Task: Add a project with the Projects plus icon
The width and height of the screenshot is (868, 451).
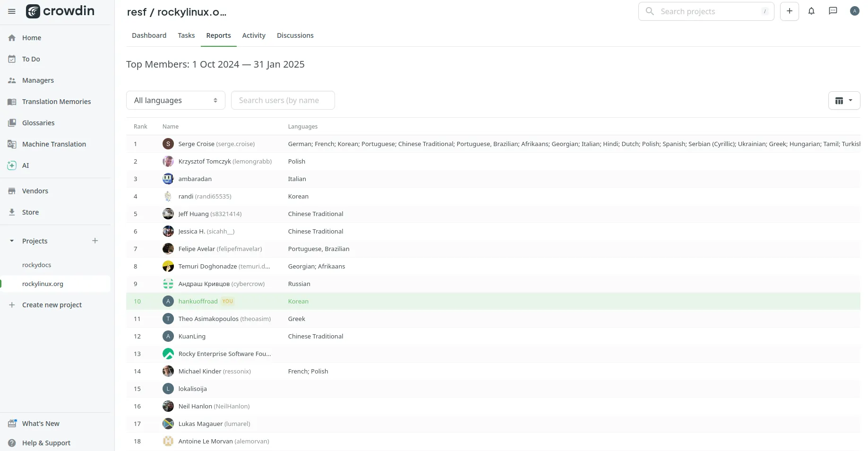Action: (x=95, y=241)
